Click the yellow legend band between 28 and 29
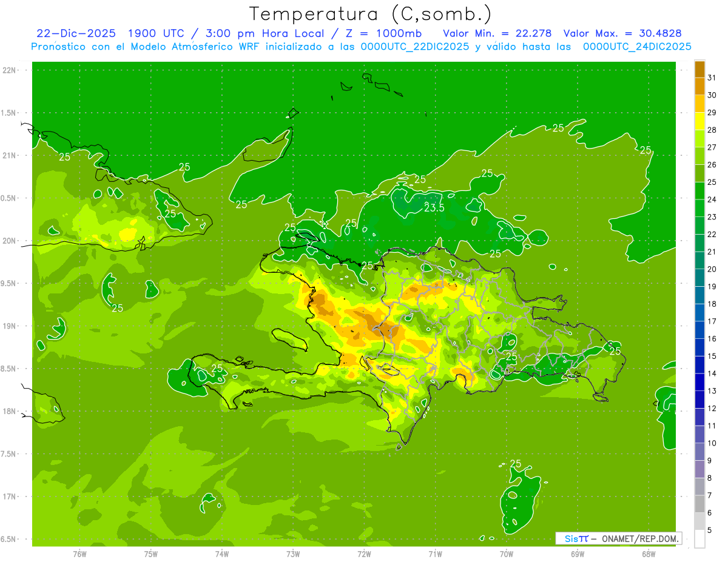The height and width of the screenshot is (562, 728). coord(699,121)
